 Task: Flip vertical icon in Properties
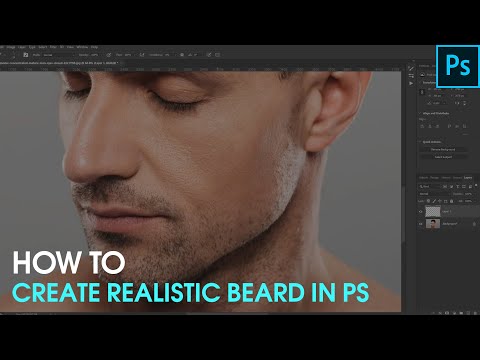(465, 103)
